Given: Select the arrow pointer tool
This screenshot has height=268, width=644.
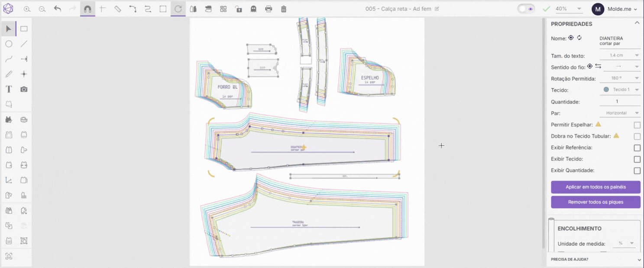Looking at the screenshot, I should 9,29.
